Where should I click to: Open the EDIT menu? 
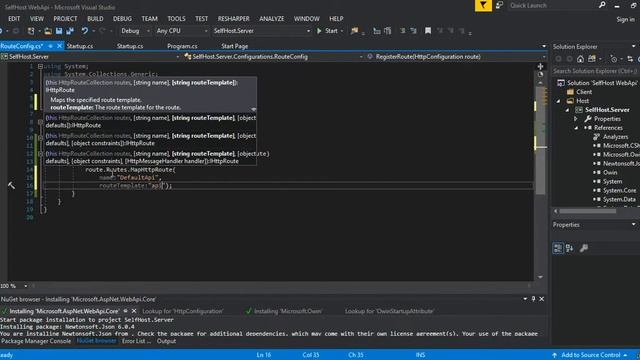point(14,19)
